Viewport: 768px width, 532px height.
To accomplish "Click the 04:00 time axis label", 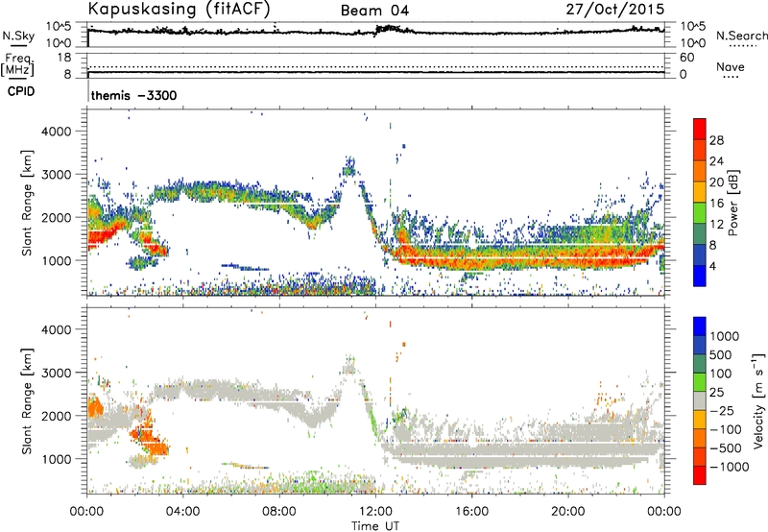I will (183, 512).
